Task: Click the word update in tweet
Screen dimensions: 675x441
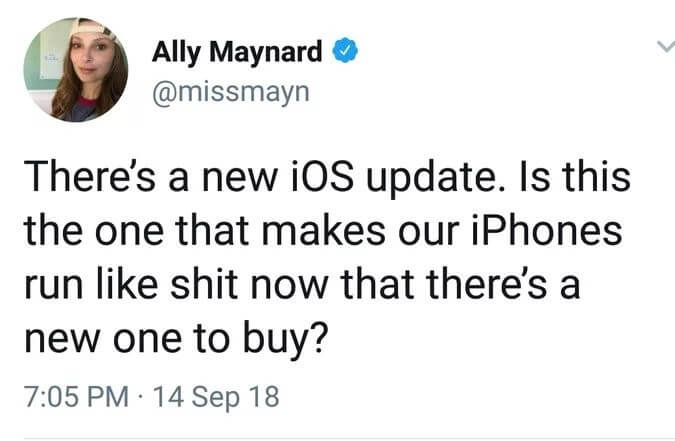Action: point(432,177)
